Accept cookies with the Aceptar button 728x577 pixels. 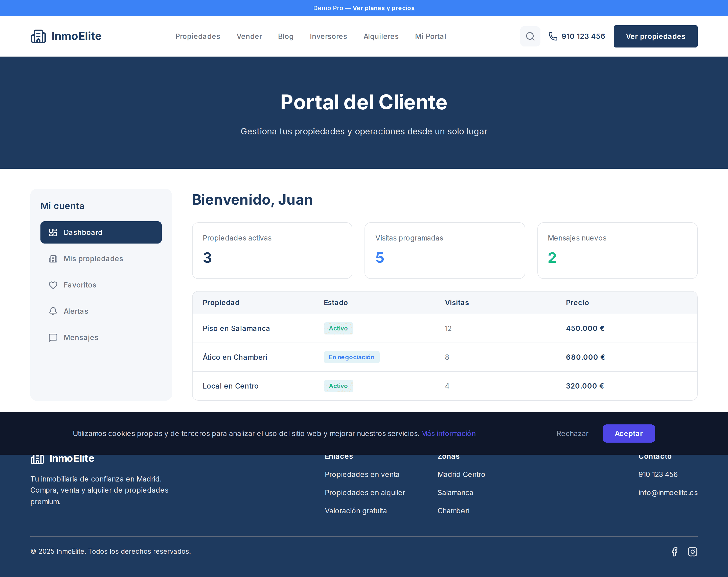[x=628, y=433]
